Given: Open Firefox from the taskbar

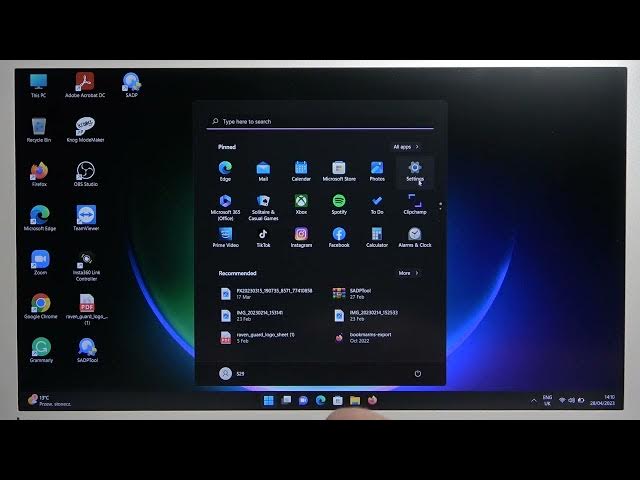Looking at the screenshot, I should click(372, 400).
